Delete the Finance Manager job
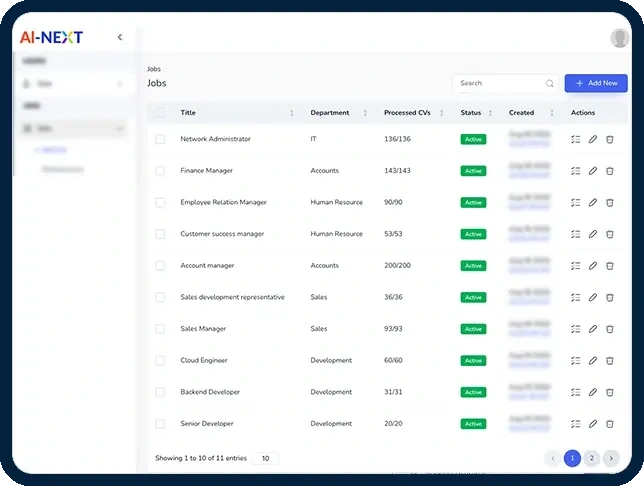This screenshot has height=486, width=644. 610,171
